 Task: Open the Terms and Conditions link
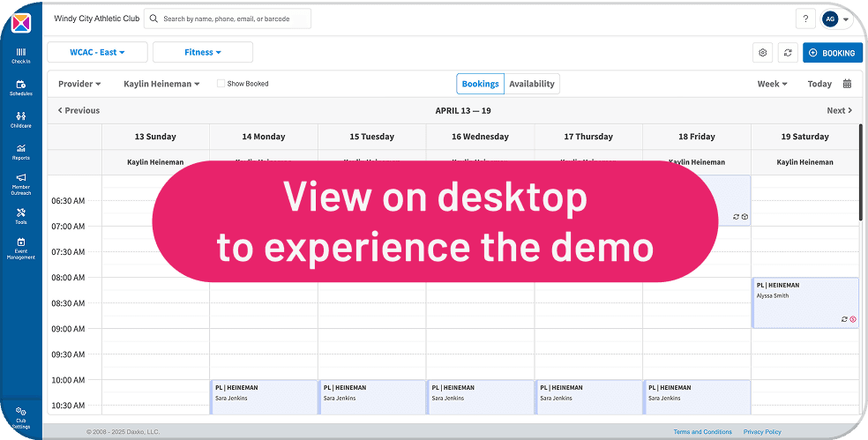pos(702,432)
